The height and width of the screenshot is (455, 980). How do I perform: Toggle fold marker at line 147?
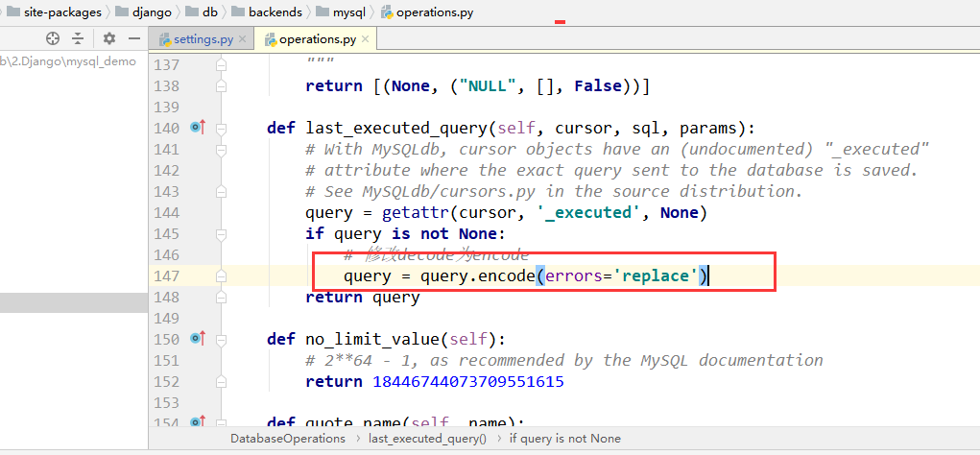click(221, 276)
